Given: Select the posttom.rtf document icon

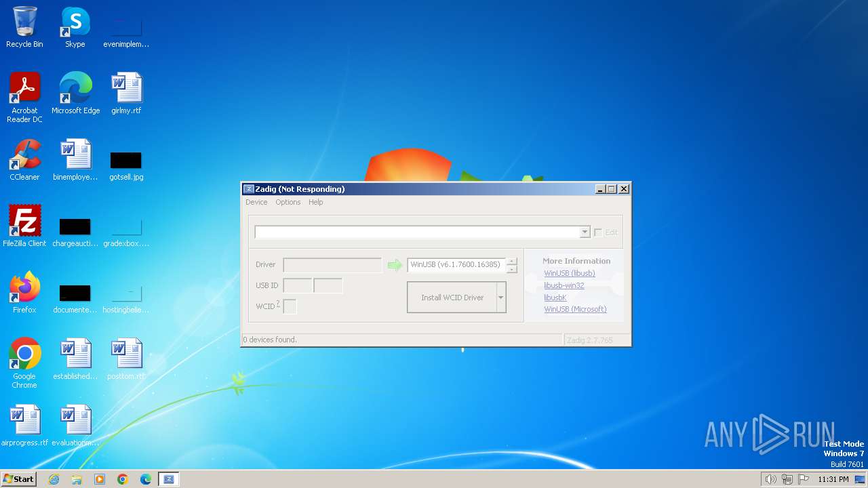Looking at the screenshot, I should (x=126, y=359).
